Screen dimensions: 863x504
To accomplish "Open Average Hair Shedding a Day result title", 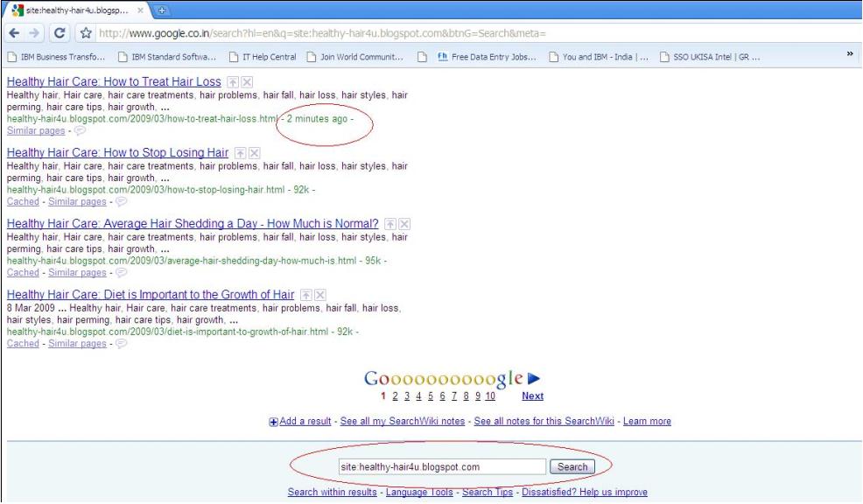I will click(193, 224).
